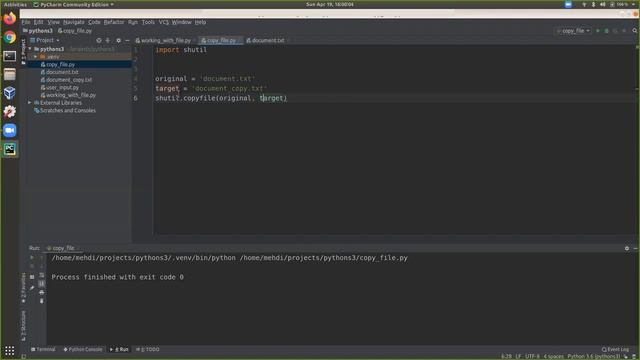
Task: Click Activities in the top bar
Action: click(15, 4)
